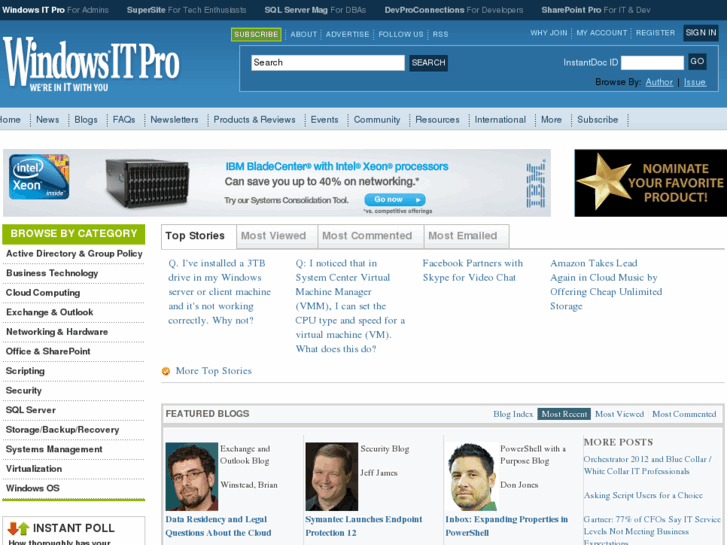Click the Intel Xeon badge in the banner
This screenshot has height=545, width=727.
point(39,177)
